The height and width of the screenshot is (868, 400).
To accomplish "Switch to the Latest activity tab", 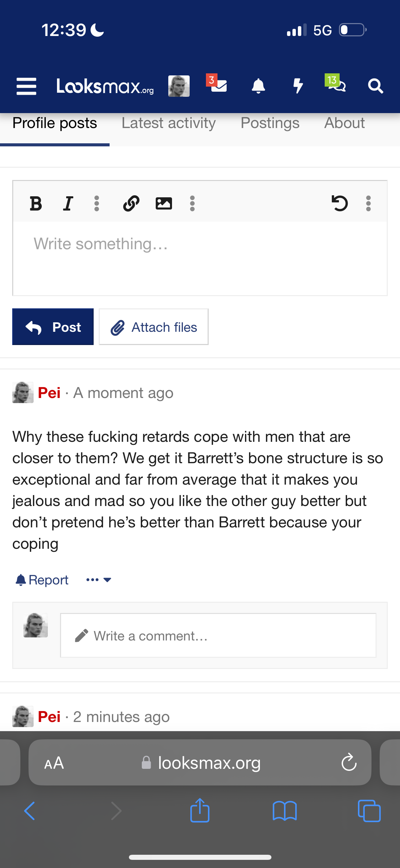I will pyautogui.click(x=169, y=123).
